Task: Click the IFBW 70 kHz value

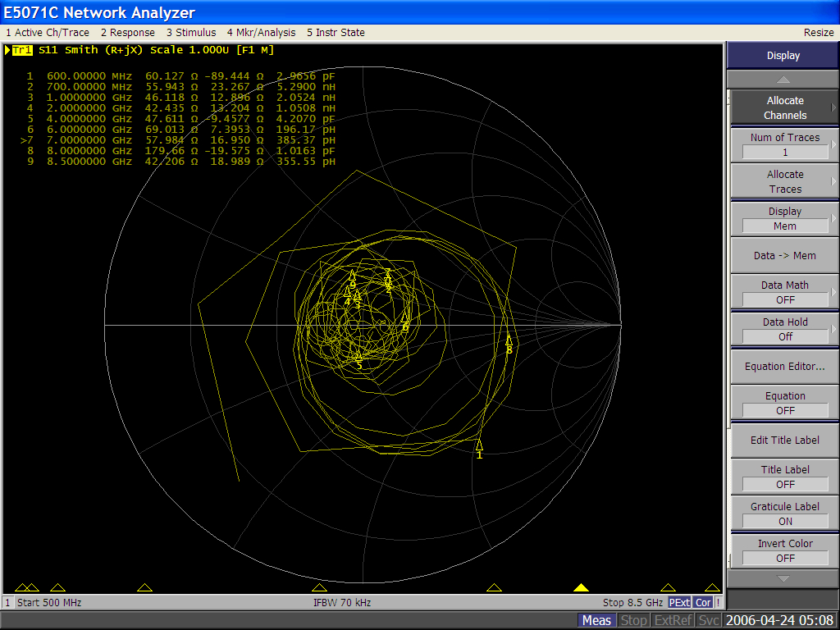Action: coord(342,603)
